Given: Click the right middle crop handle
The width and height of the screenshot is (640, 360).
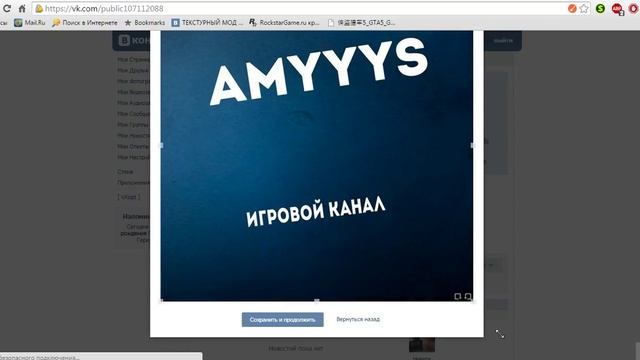Looking at the screenshot, I should pyautogui.click(x=473, y=145).
